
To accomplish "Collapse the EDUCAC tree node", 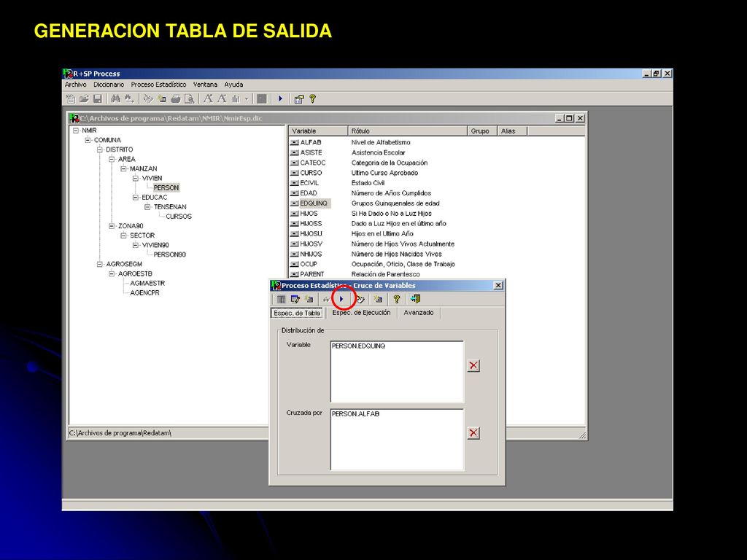I will pos(136,197).
